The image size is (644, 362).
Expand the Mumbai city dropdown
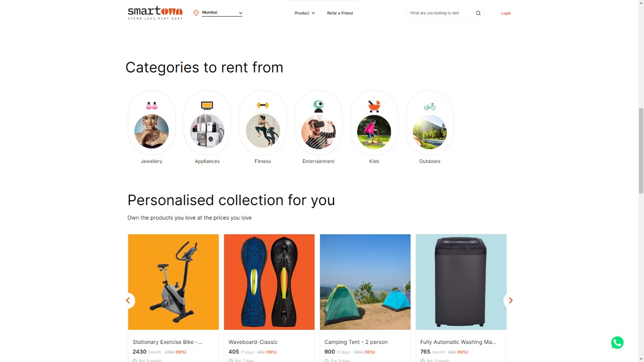[x=222, y=13]
